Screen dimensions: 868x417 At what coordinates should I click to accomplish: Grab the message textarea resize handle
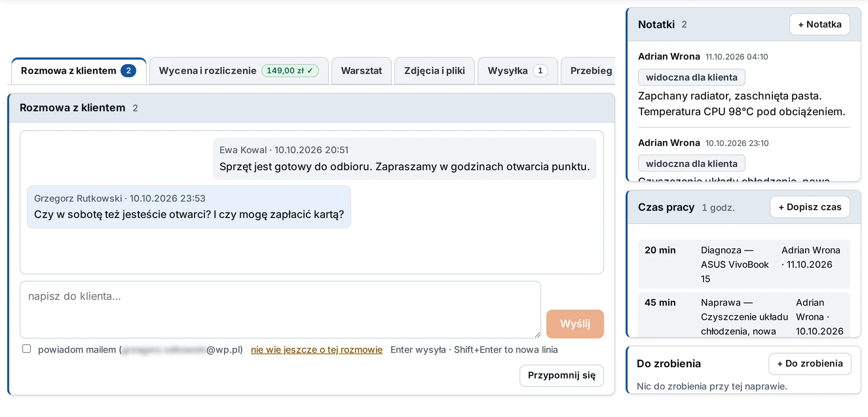537,335
